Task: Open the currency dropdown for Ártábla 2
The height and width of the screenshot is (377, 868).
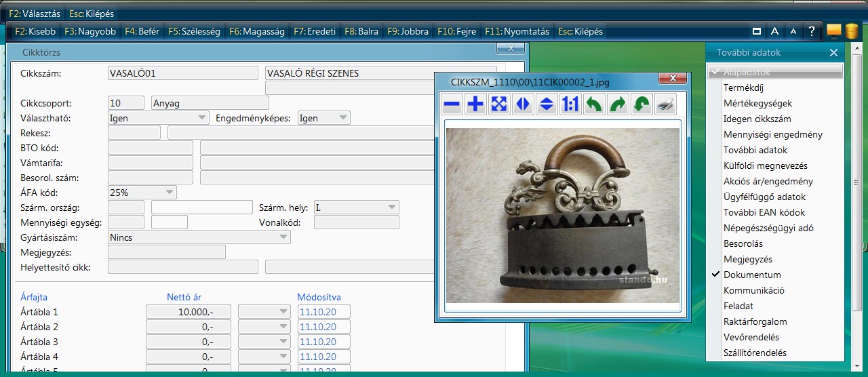Action: 264,327
